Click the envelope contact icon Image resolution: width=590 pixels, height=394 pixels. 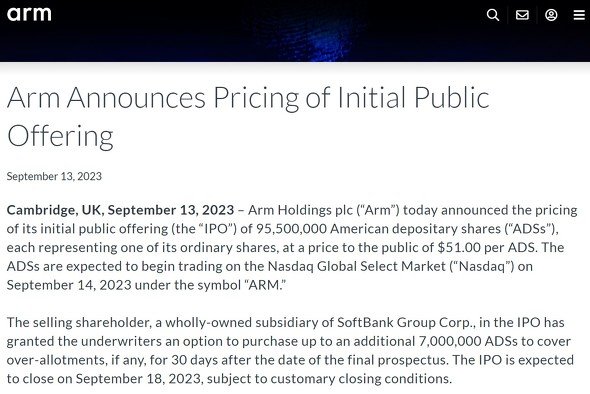click(522, 15)
